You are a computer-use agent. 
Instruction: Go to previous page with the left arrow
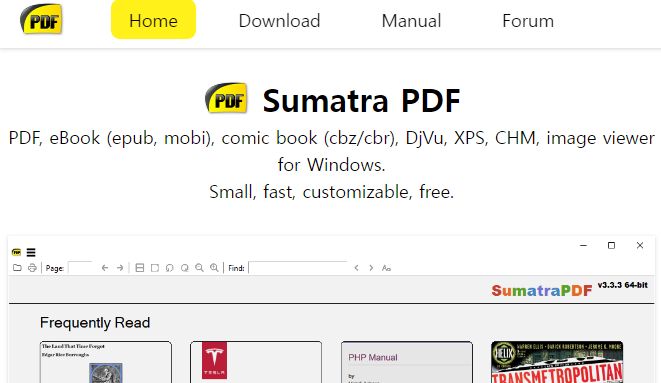pos(105,268)
